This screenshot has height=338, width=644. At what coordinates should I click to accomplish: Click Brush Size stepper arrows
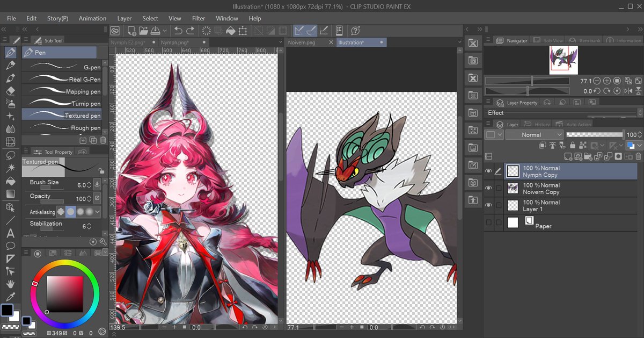(90, 185)
